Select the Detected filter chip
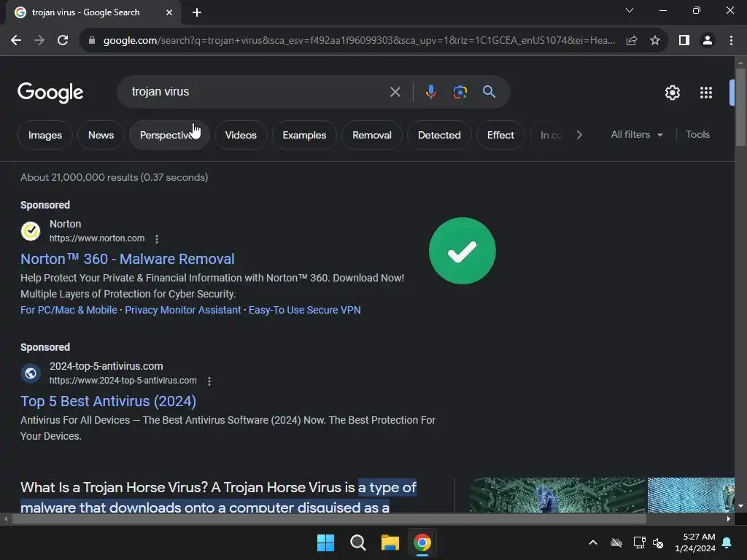 tap(439, 135)
